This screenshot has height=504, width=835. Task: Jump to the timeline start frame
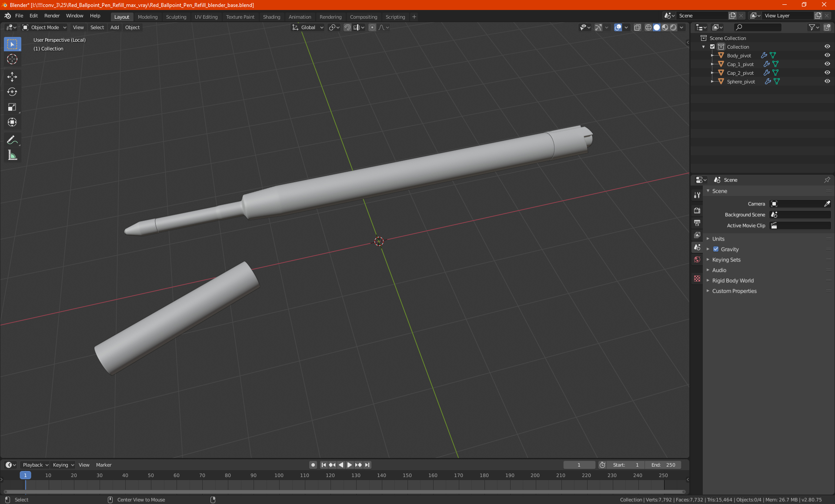(x=324, y=465)
